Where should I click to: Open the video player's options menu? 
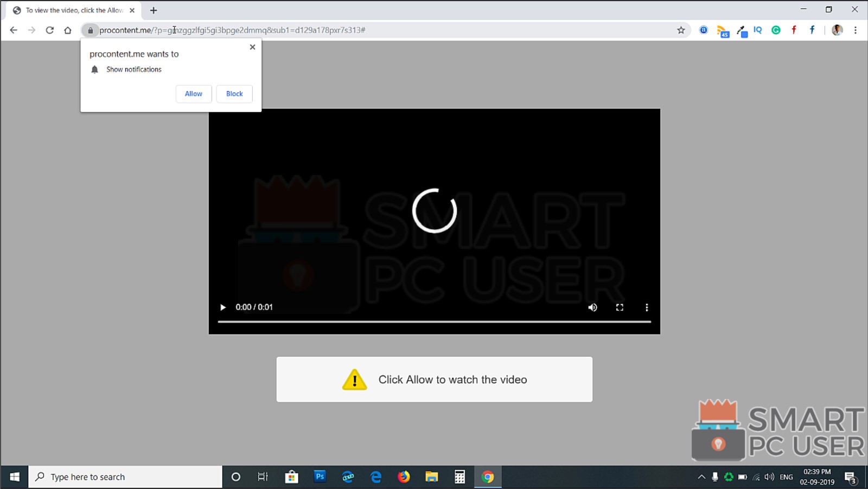(x=647, y=307)
